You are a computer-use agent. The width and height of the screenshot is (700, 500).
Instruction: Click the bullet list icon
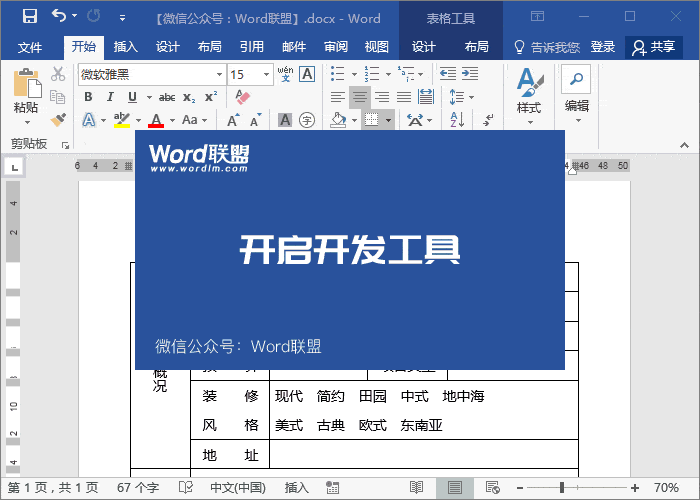coord(338,74)
